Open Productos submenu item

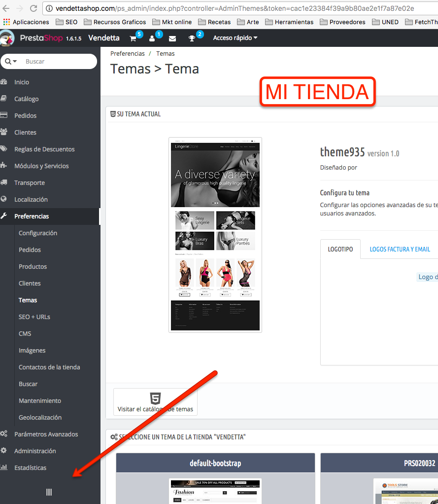(x=33, y=266)
